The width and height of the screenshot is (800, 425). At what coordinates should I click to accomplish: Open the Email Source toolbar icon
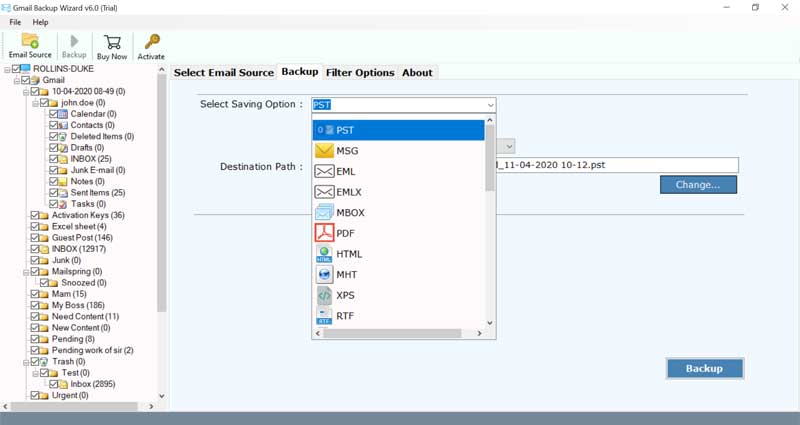pos(30,41)
